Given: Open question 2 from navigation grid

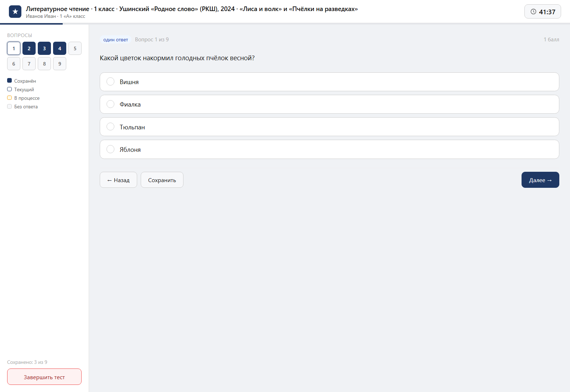Looking at the screenshot, I should coord(29,48).
